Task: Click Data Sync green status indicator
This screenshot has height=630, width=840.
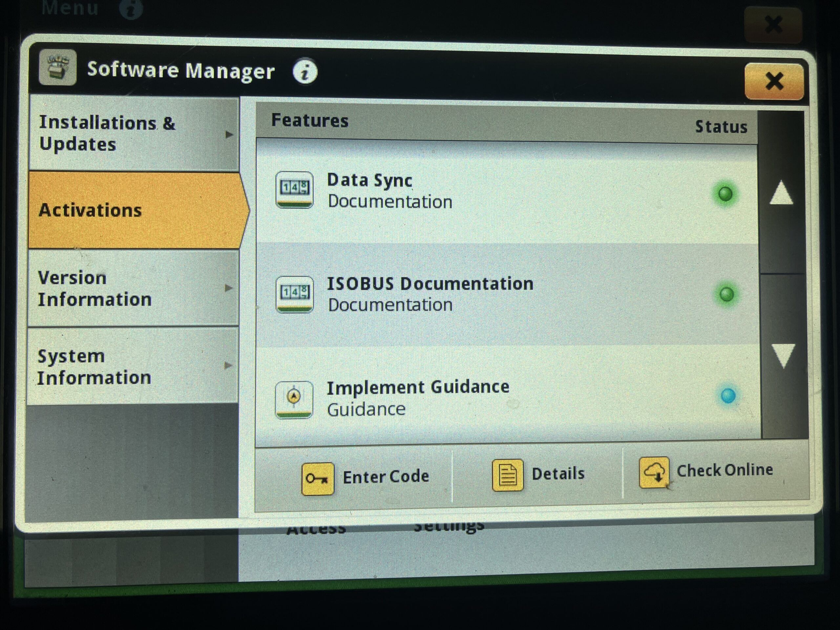Action: [x=725, y=194]
